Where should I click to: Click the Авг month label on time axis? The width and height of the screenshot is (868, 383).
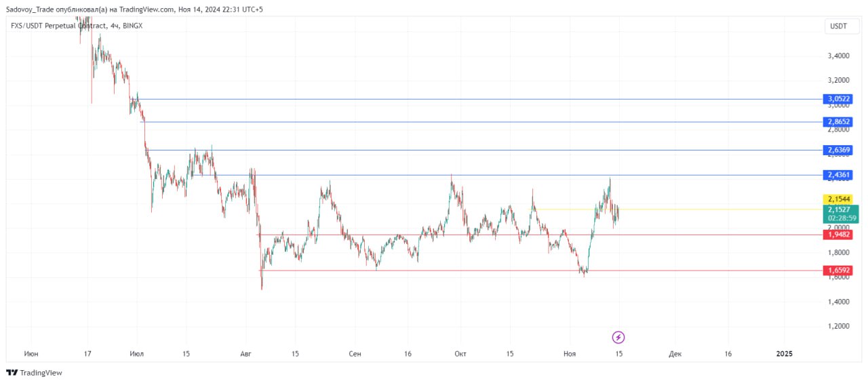tap(246, 354)
